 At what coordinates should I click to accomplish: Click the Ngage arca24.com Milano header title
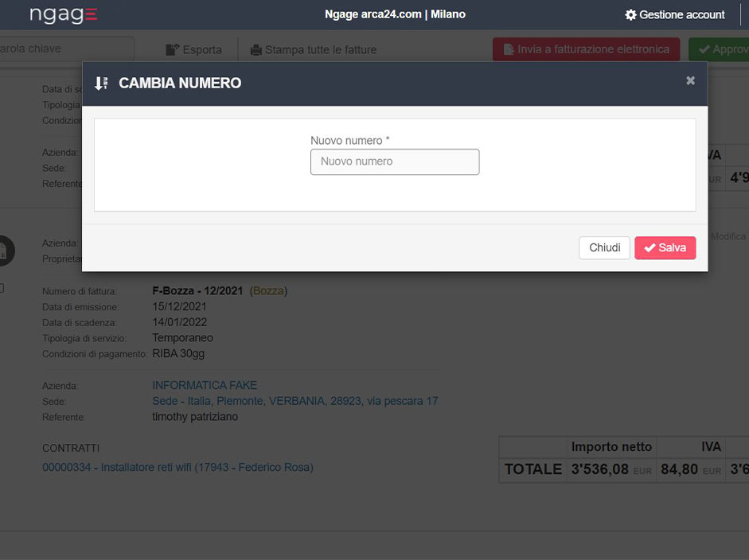tap(395, 14)
